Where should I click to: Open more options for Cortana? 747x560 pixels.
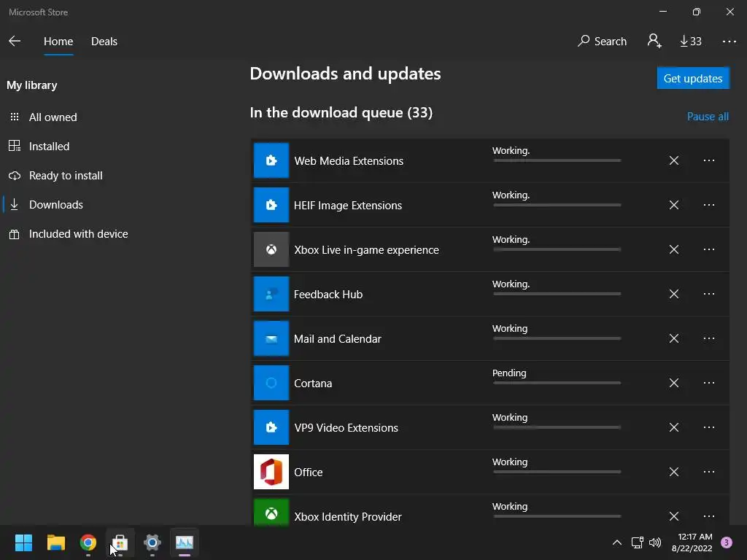tap(709, 383)
